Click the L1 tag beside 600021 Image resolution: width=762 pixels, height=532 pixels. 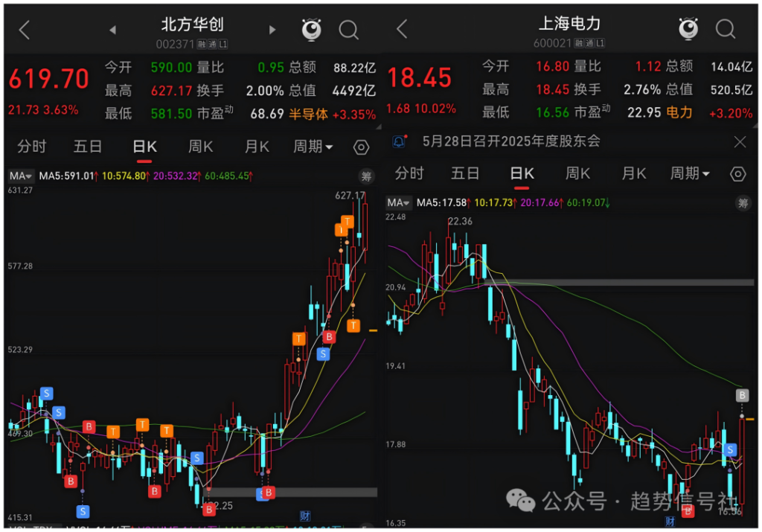click(x=601, y=43)
